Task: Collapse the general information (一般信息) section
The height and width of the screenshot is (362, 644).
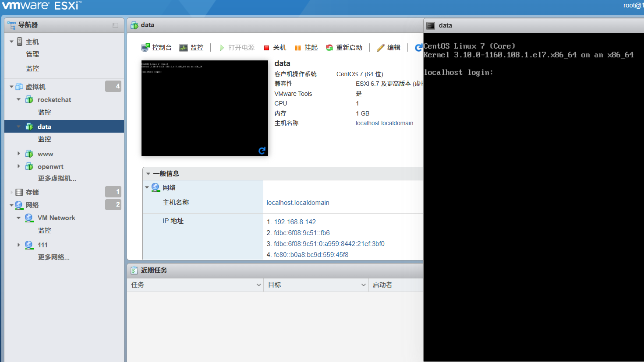Action: (148, 174)
